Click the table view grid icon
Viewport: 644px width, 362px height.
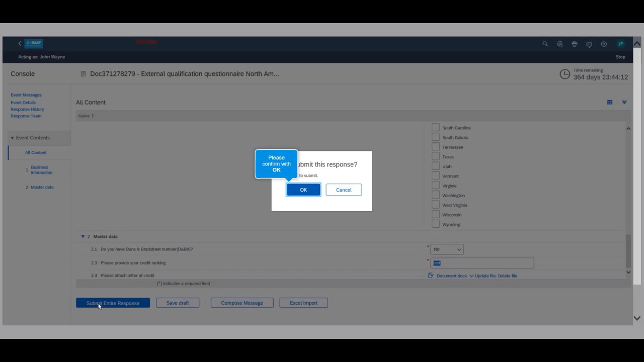609,102
